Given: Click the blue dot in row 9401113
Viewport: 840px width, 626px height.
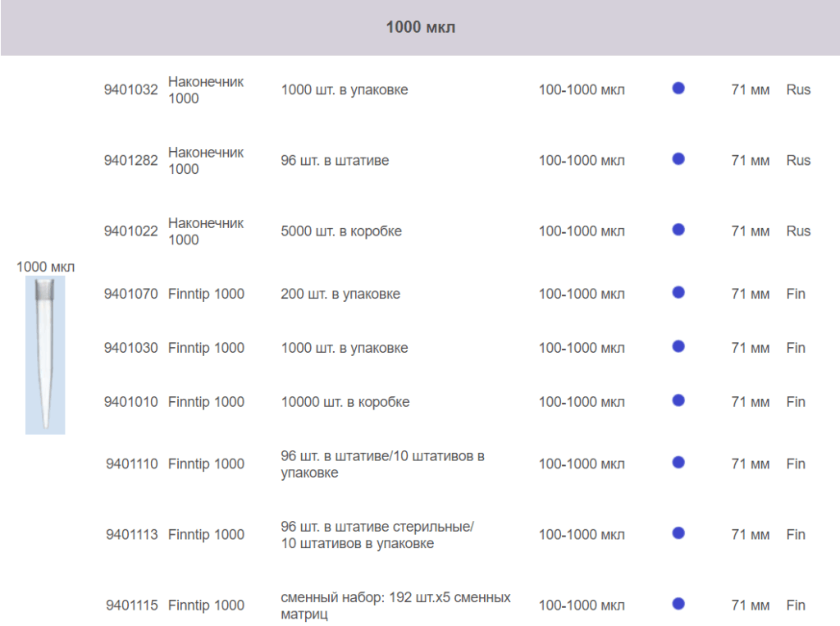Looking at the screenshot, I should [x=678, y=533].
